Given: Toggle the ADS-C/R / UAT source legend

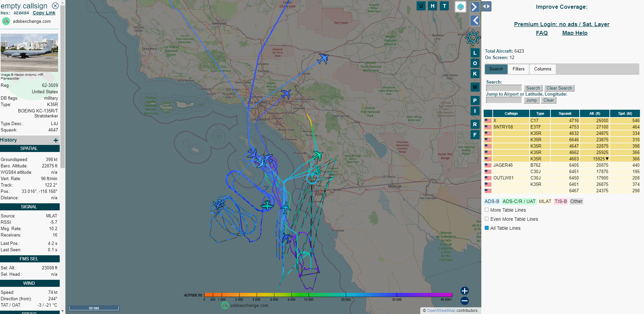Looking at the screenshot, I should point(519,201).
